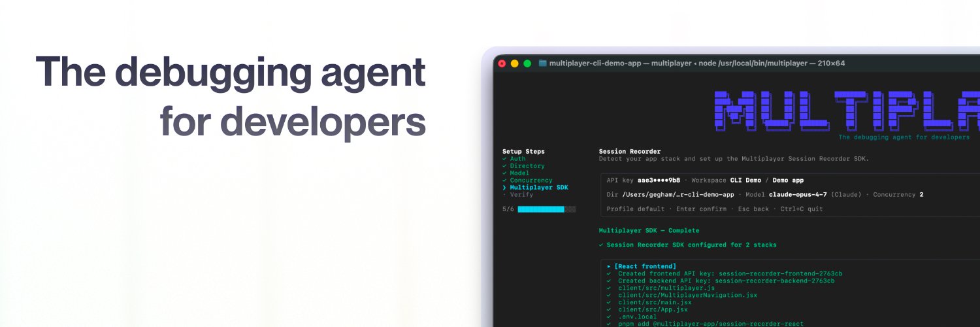Click the checkmark beside client/src/main.jsx
980x327 pixels.
pos(609,302)
